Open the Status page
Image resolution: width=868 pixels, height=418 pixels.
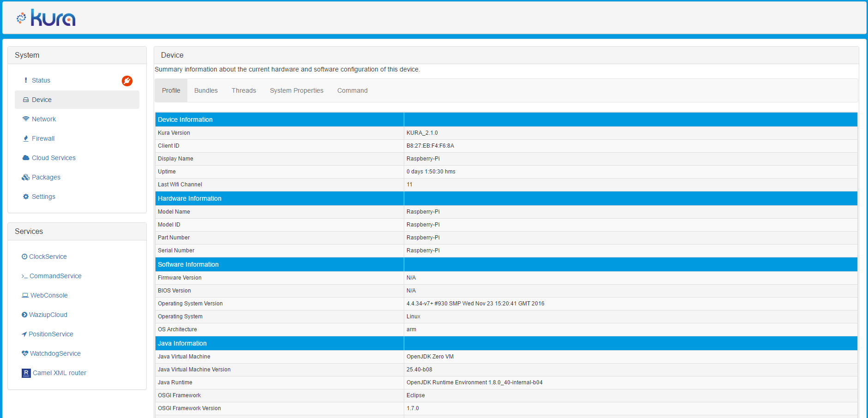[41, 80]
